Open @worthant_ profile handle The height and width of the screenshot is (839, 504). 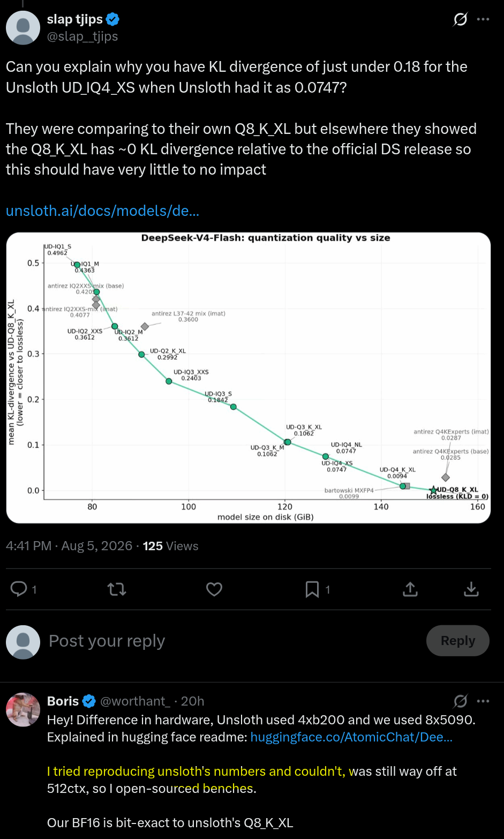point(136,701)
